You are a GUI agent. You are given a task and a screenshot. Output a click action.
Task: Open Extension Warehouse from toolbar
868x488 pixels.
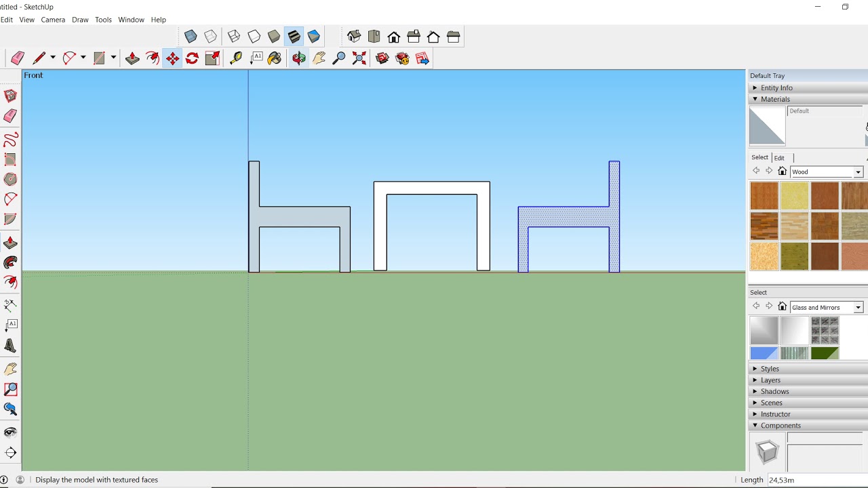(x=403, y=58)
